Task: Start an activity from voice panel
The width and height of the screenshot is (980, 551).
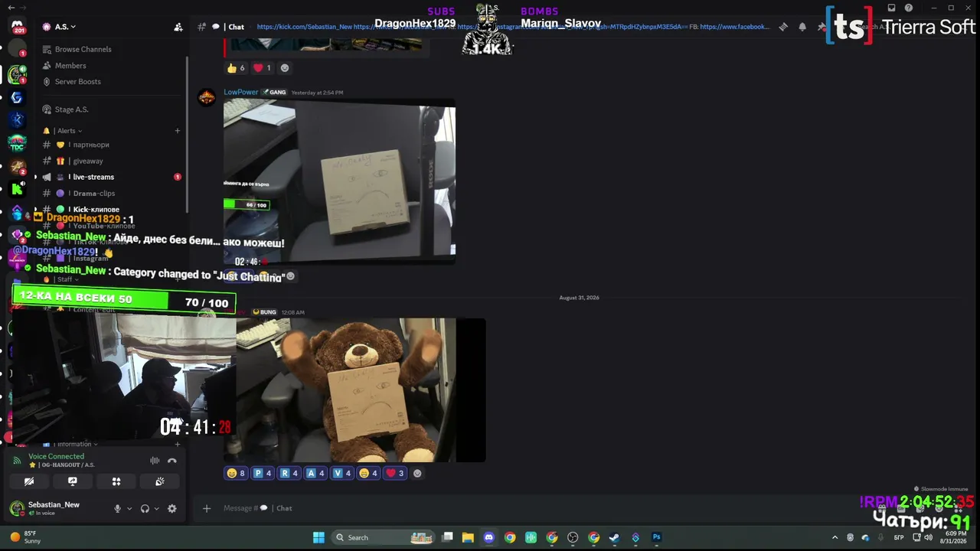Action: 116,481
